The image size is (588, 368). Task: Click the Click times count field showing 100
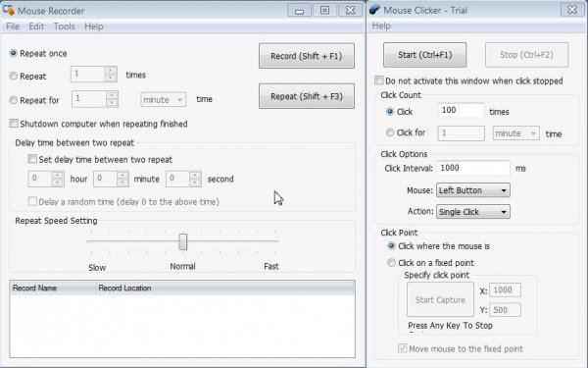462,110
